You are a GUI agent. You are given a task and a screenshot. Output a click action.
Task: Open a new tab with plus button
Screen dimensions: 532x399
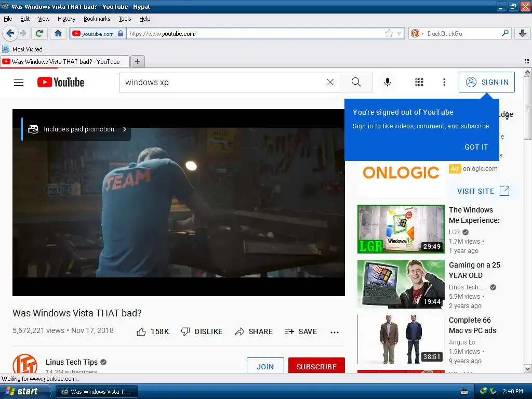(137, 61)
